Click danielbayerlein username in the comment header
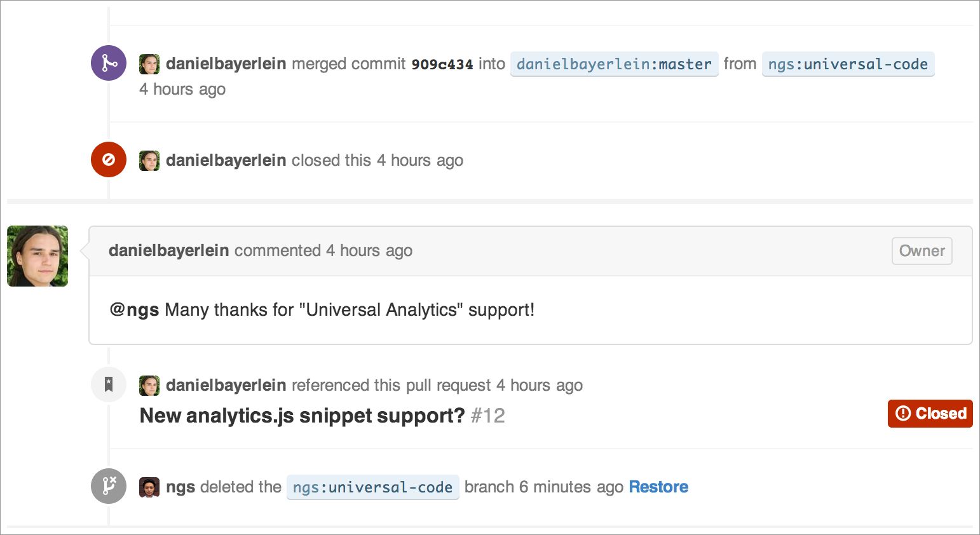The image size is (980, 535). tap(168, 251)
